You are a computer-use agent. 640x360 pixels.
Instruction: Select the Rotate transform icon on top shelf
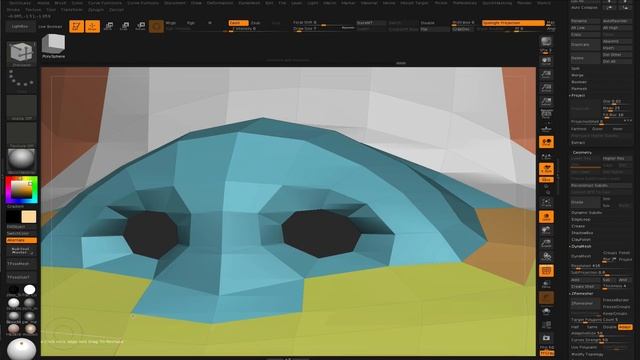tap(140, 27)
